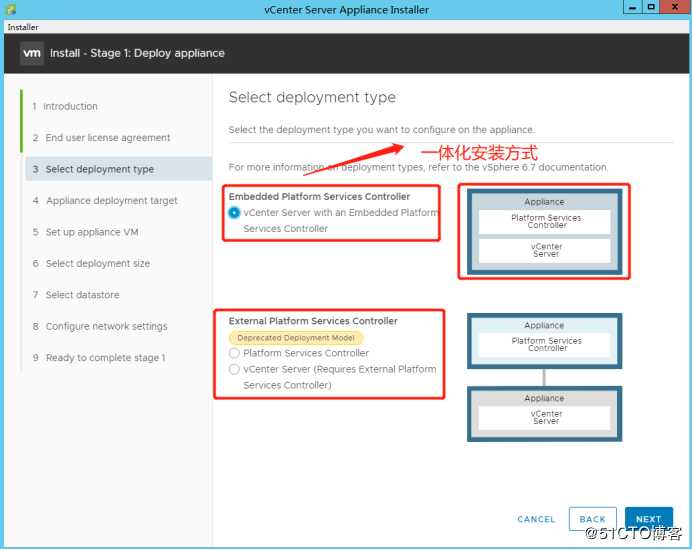Minimize the installer window
Viewport: 692px width, 550px height.
pos(632,8)
